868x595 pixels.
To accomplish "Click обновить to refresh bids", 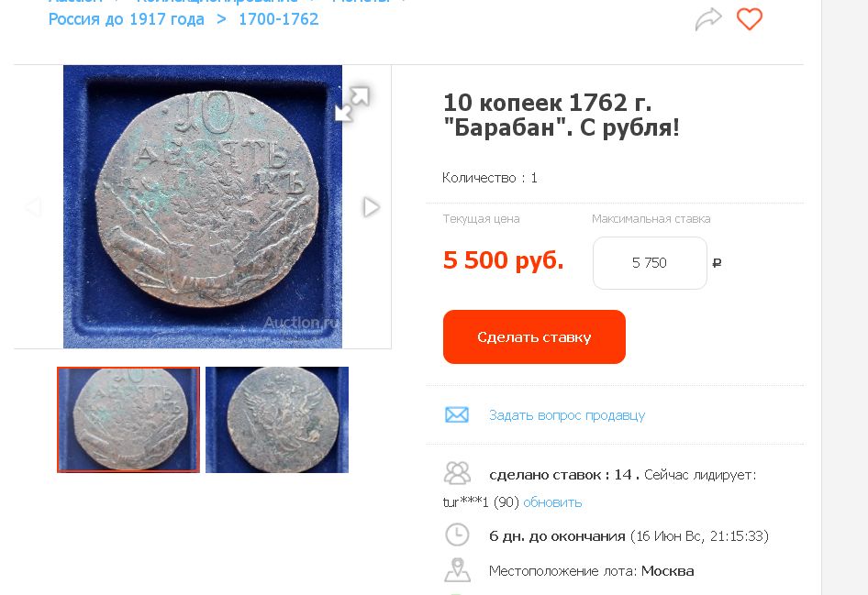I will pos(552,502).
